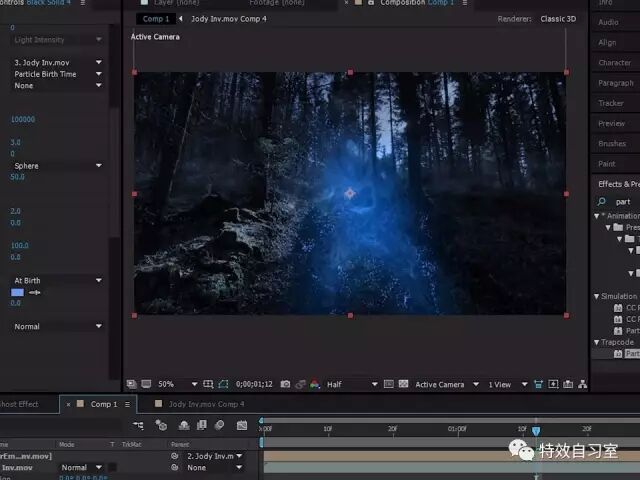Click the title/action safe grid icon
Viewport: 640px width, 480px height.
(x=208, y=384)
